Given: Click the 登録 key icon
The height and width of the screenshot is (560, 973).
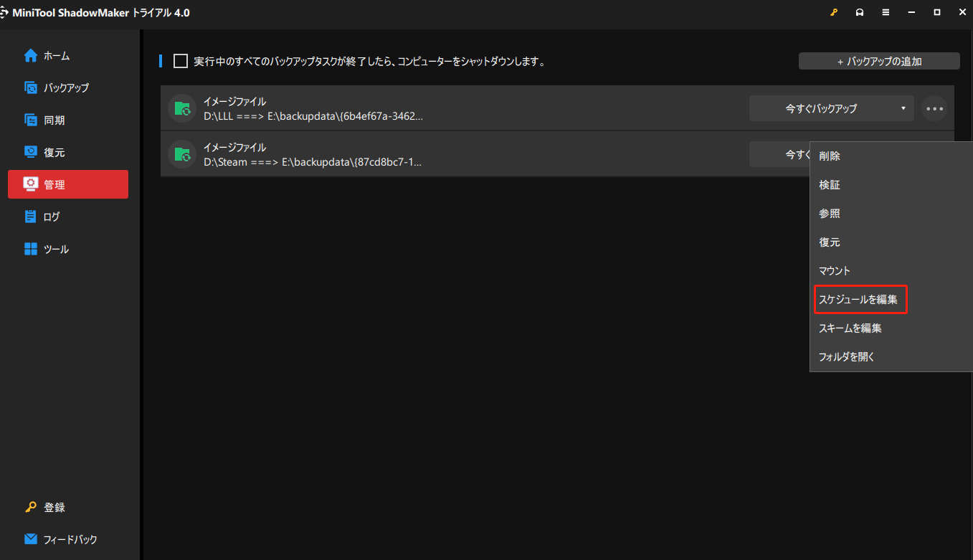Looking at the screenshot, I should pos(30,507).
